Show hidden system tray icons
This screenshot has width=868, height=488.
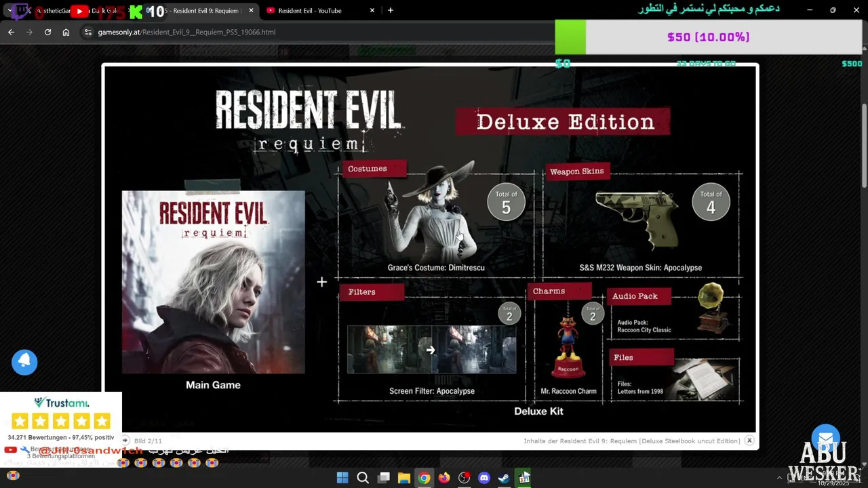pyautogui.click(x=779, y=478)
